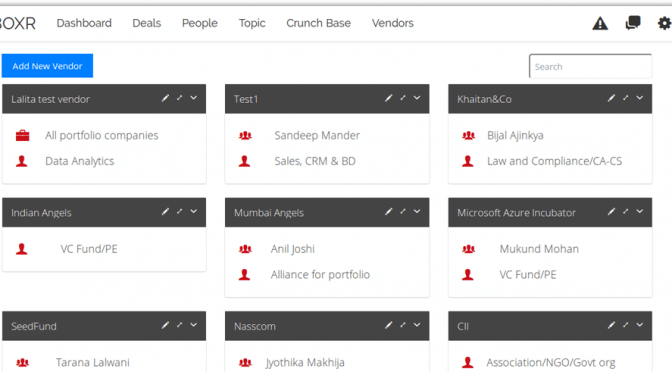
Task: Click expand arrows icon on Lalita test vendor
Action: (x=180, y=98)
